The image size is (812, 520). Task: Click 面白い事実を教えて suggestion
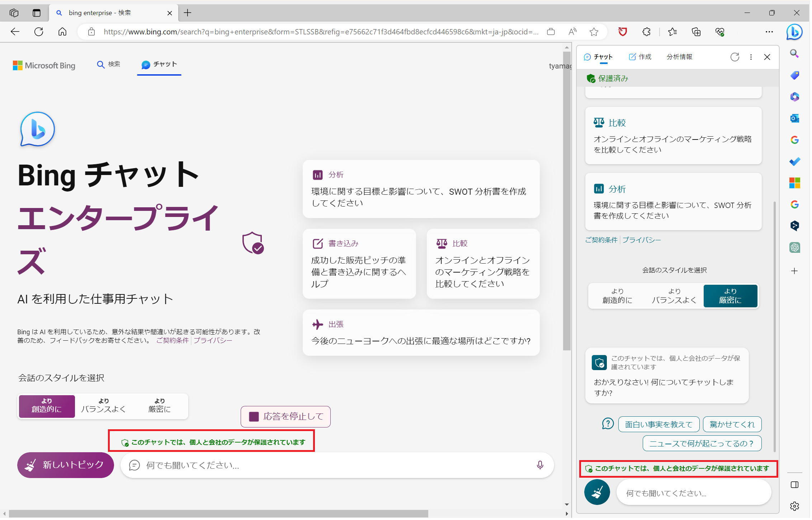658,425
